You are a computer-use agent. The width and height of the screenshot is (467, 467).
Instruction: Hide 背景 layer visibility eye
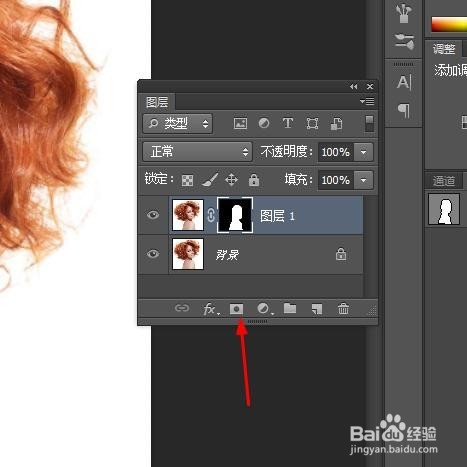[153, 254]
